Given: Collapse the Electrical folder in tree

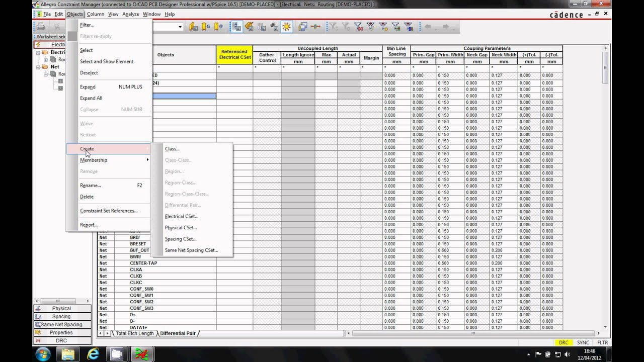Looking at the screenshot, I should click(x=38, y=52).
